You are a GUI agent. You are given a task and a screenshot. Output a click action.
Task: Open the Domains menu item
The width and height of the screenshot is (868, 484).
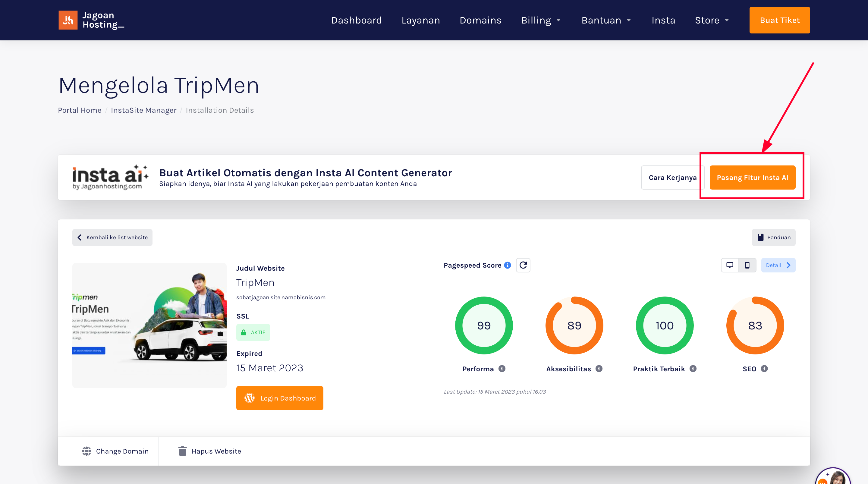(480, 20)
